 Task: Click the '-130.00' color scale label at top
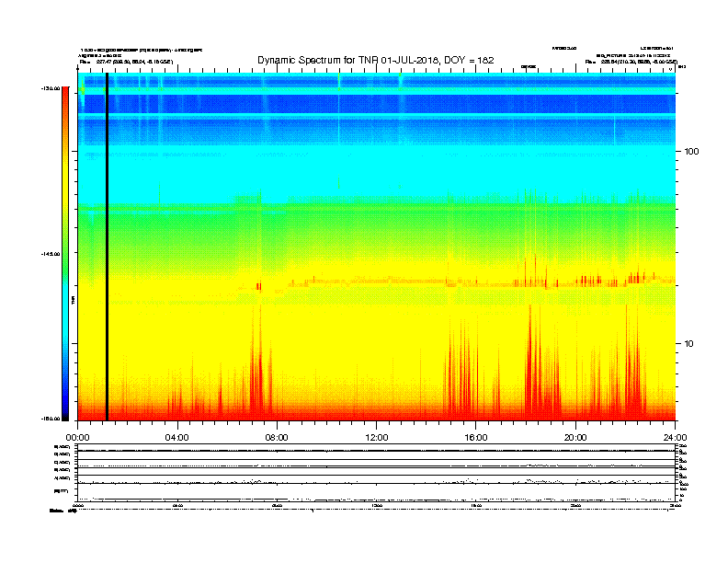51,88
